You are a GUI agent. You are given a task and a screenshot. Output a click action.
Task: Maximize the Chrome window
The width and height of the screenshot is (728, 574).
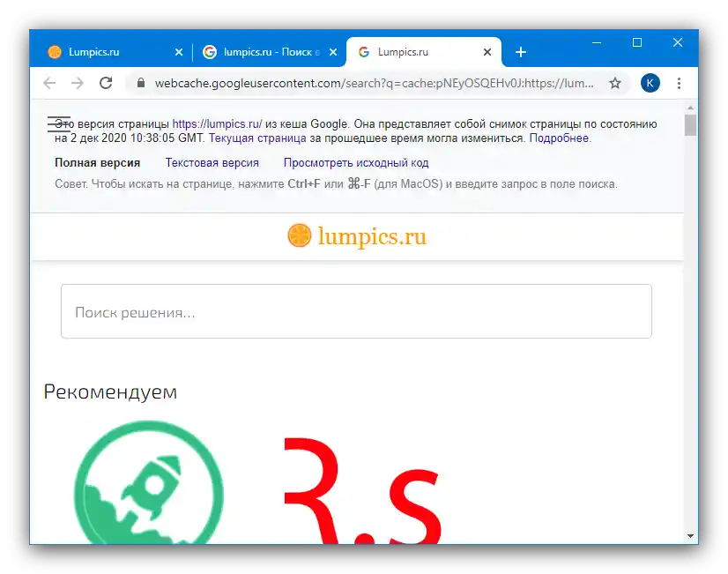tap(637, 42)
